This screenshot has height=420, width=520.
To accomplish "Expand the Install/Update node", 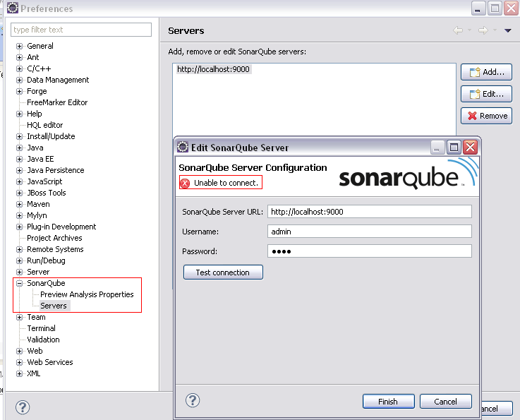I will pyautogui.click(x=19, y=136).
